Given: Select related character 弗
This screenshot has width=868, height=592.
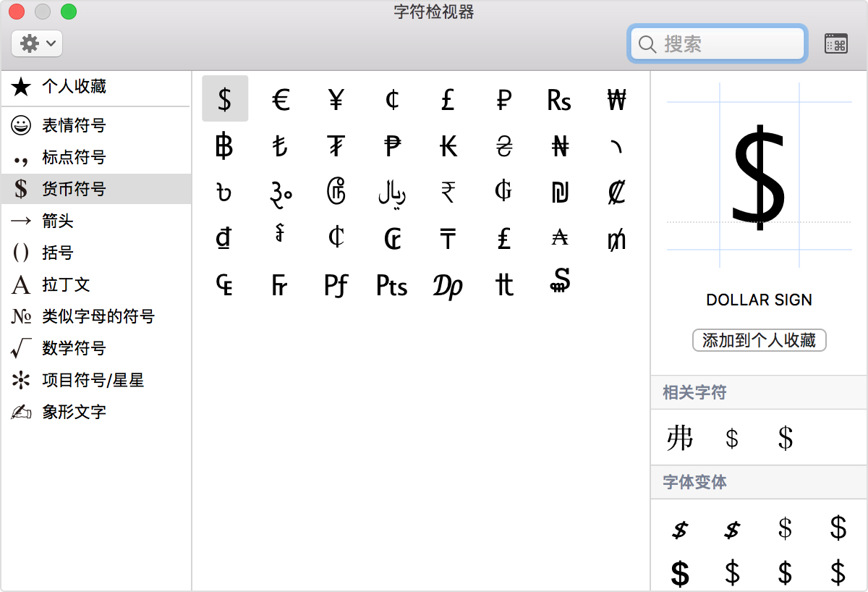Looking at the screenshot, I should (679, 438).
